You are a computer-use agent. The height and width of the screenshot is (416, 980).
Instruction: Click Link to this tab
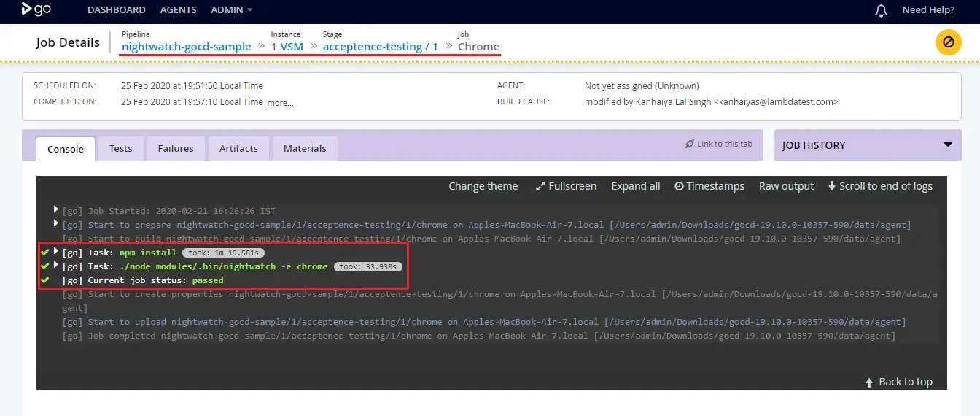[x=719, y=144]
